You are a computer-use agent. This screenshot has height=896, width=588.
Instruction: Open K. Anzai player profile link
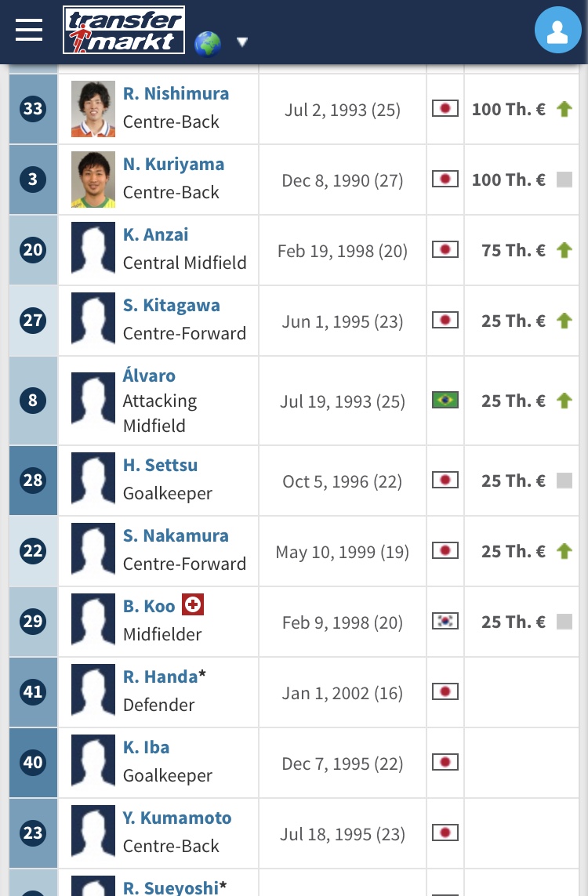click(x=155, y=235)
